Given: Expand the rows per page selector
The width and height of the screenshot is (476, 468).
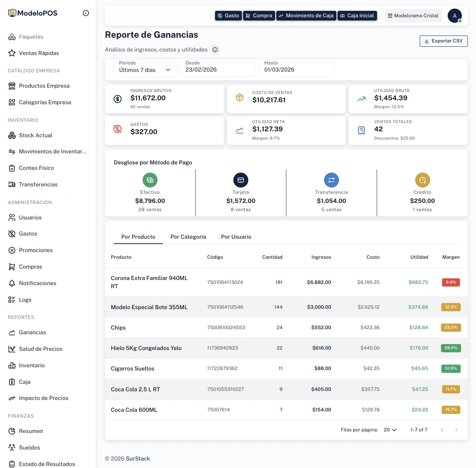Looking at the screenshot, I should coord(390,430).
